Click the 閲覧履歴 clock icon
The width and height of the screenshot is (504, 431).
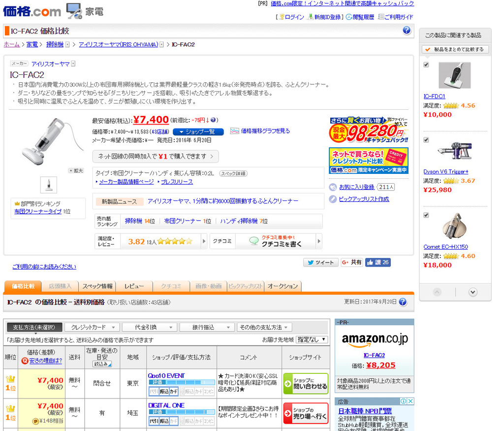349,17
